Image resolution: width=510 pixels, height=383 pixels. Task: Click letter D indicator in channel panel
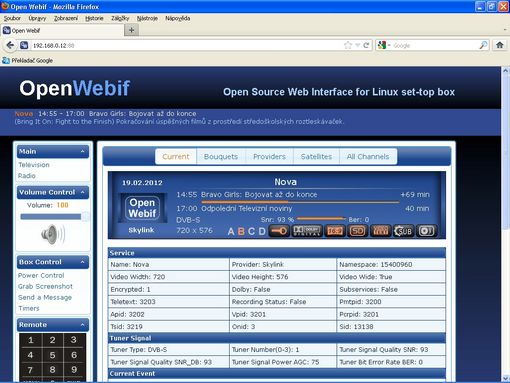pyautogui.click(x=262, y=231)
